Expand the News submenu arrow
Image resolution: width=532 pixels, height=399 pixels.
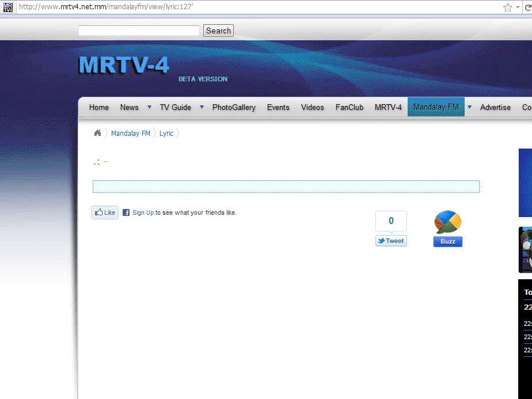click(x=149, y=107)
